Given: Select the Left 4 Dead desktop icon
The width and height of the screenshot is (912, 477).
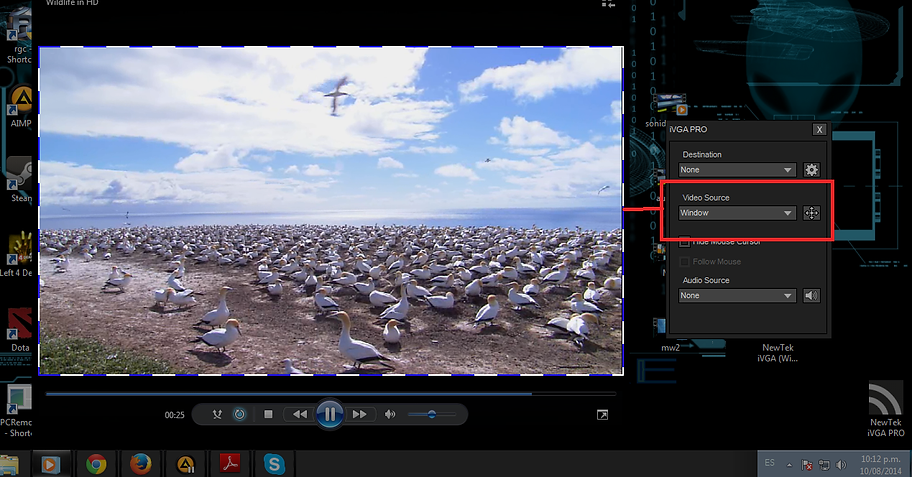Looking at the screenshot, I should (x=19, y=255).
